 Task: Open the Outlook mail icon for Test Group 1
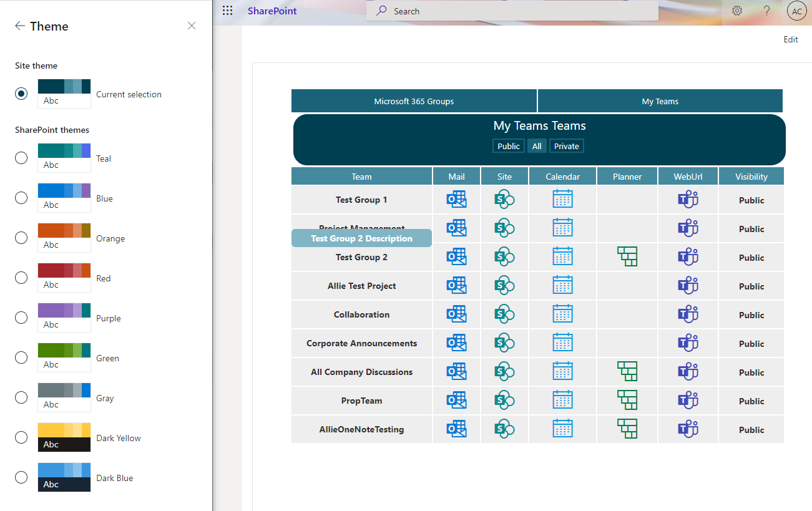pos(456,200)
